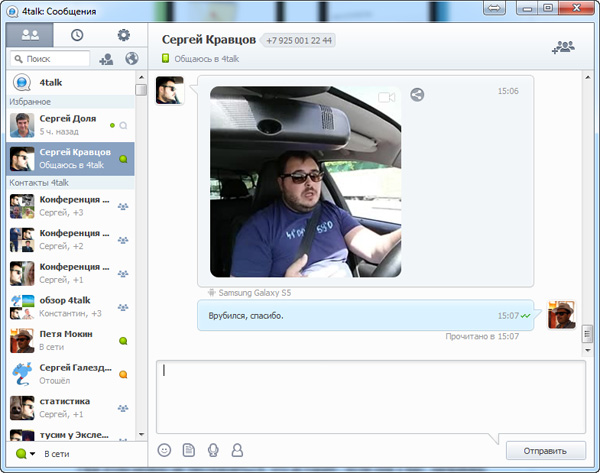Viewport: 600px width, 473px height.
Task: Click the phone number +7 925 001 22 44
Action: click(298, 41)
